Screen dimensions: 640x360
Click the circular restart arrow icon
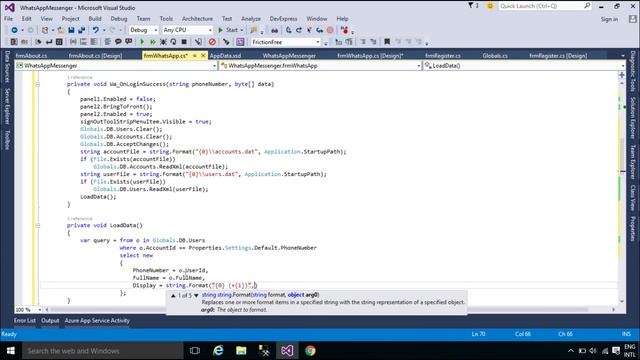173,42
